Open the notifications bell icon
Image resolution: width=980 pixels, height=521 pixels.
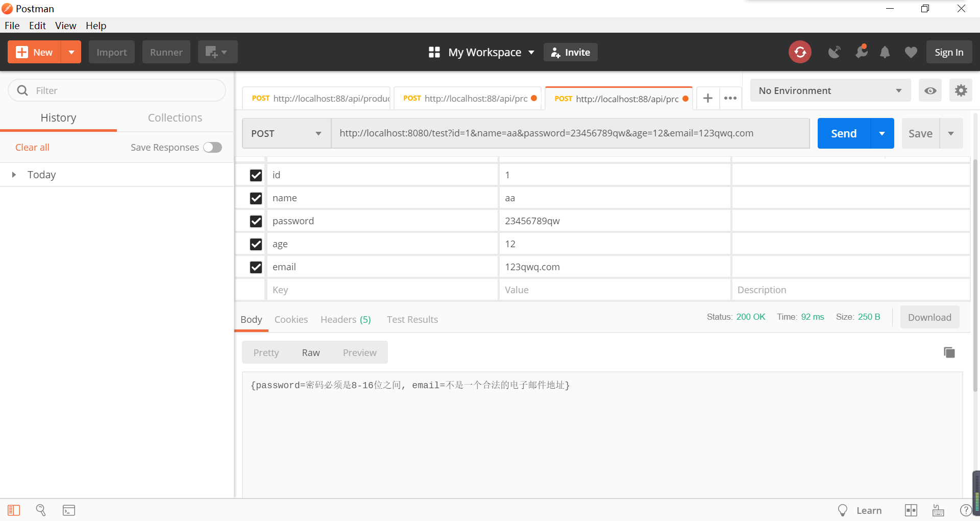(x=885, y=52)
